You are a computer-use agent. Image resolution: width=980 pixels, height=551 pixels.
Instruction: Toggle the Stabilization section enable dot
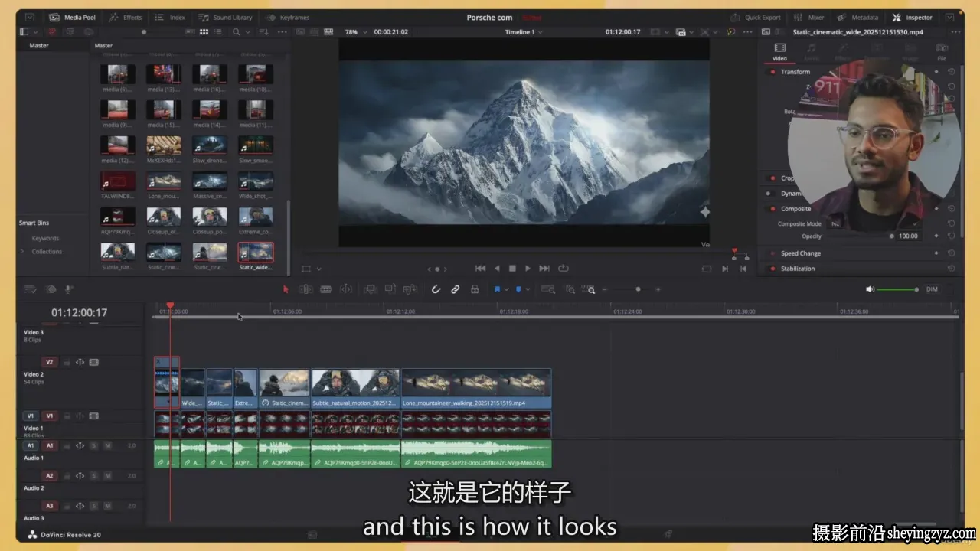[x=773, y=269]
